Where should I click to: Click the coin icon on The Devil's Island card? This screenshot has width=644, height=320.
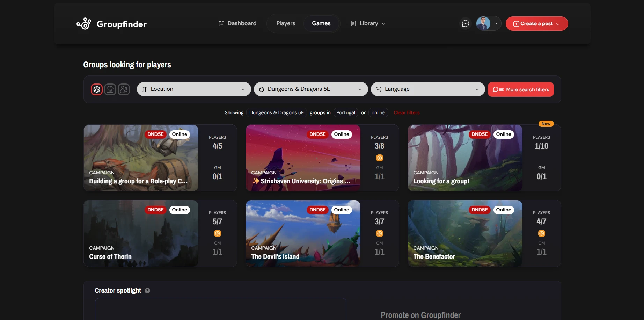(x=380, y=233)
